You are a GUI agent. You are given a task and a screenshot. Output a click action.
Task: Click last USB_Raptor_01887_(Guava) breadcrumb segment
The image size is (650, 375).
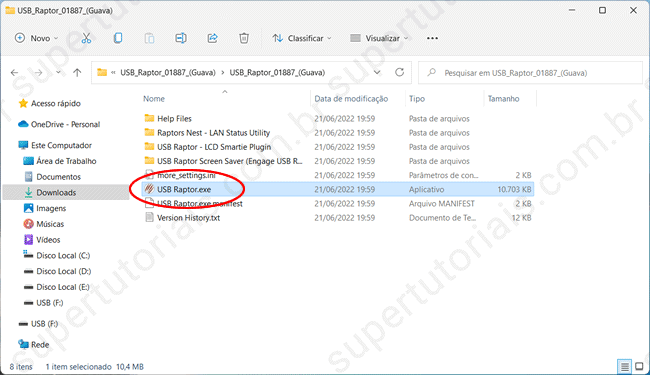(x=277, y=73)
